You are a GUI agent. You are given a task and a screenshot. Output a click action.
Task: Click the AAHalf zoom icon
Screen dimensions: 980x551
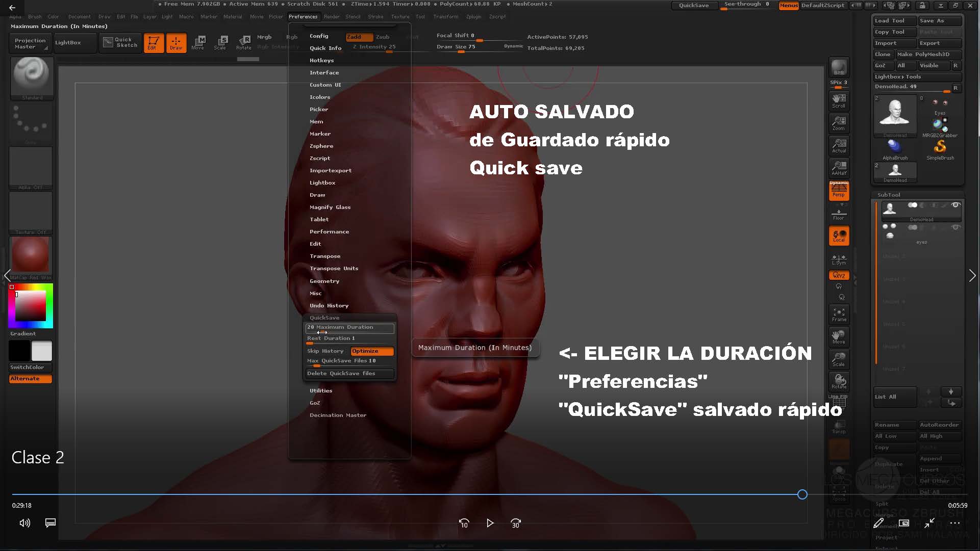(x=839, y=168)
